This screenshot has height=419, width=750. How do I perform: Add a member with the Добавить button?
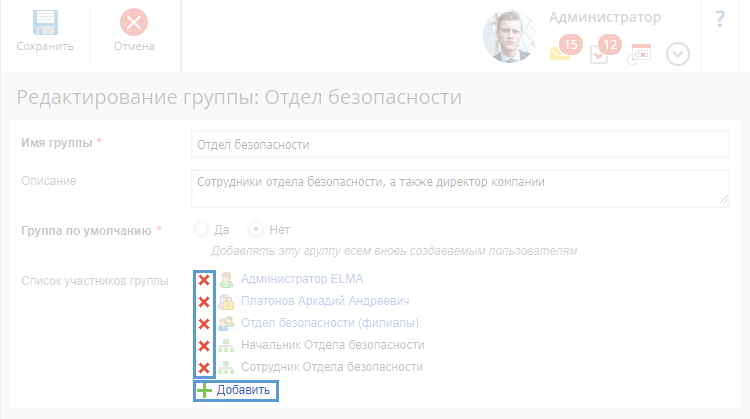click(236, 390)
